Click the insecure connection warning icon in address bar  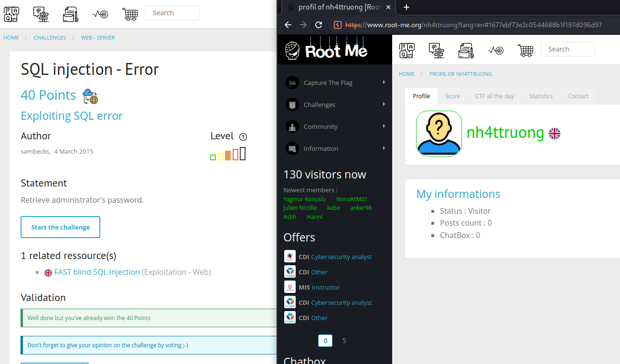click(337, 25)
